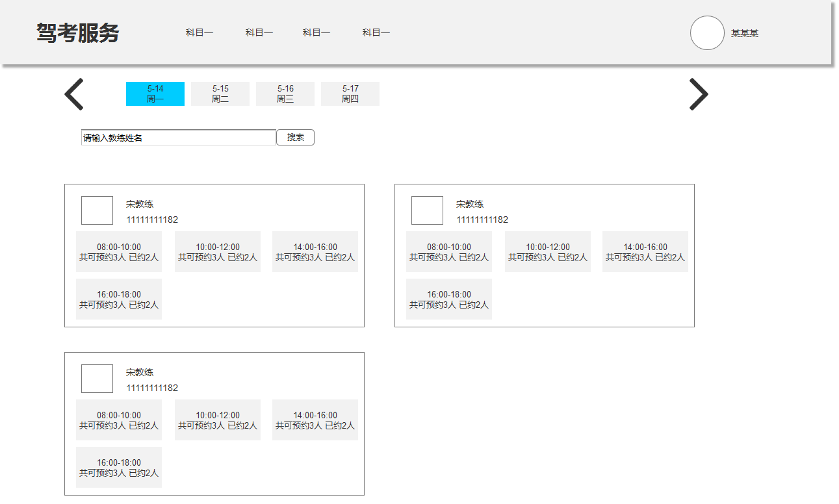The width and height of the screenshot is (839, 504).
Task: Click the next dates right arrow
Action: point(699,94)
